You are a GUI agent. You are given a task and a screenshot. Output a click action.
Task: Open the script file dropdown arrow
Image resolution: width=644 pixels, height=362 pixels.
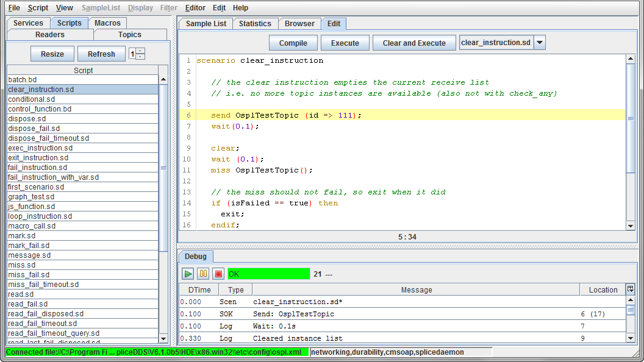(x=540, y=43)
